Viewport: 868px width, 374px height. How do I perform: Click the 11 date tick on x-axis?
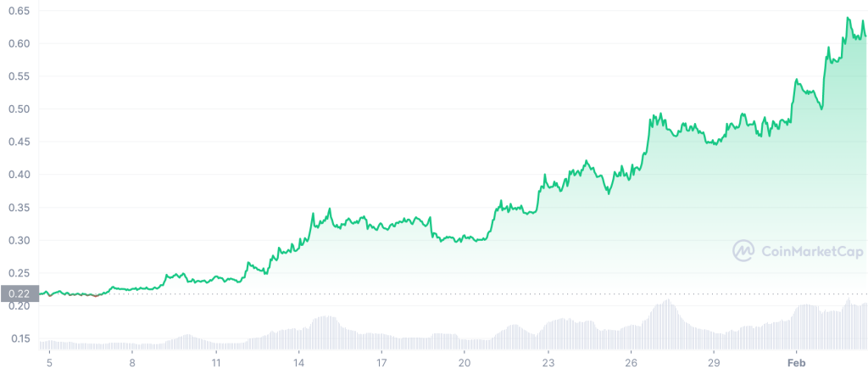click(216, 363)
